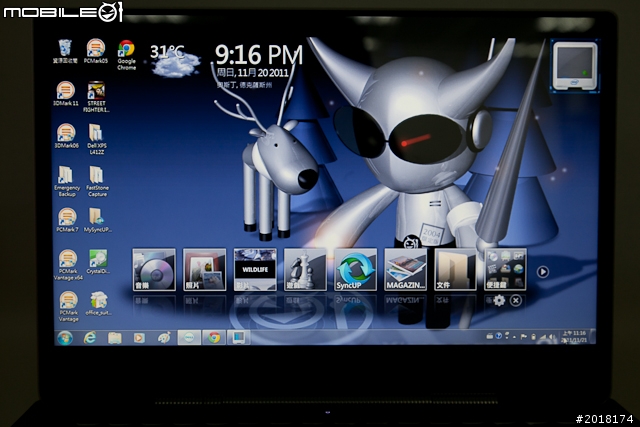Viewport: 640px width, 427px height.
Task: Launch the 3DMark 11 desktop shortcut
Action: point(66,93)
